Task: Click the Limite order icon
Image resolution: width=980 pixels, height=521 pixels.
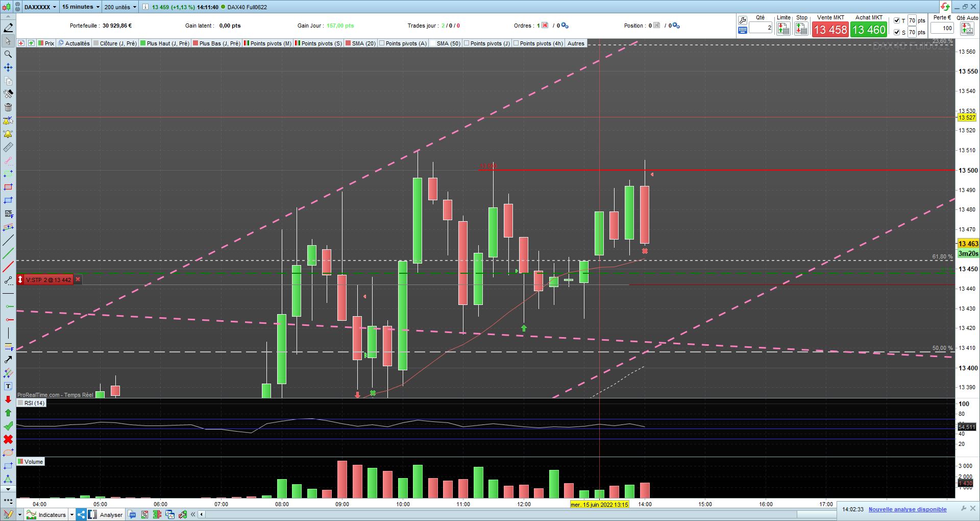Action: [783, 29]
